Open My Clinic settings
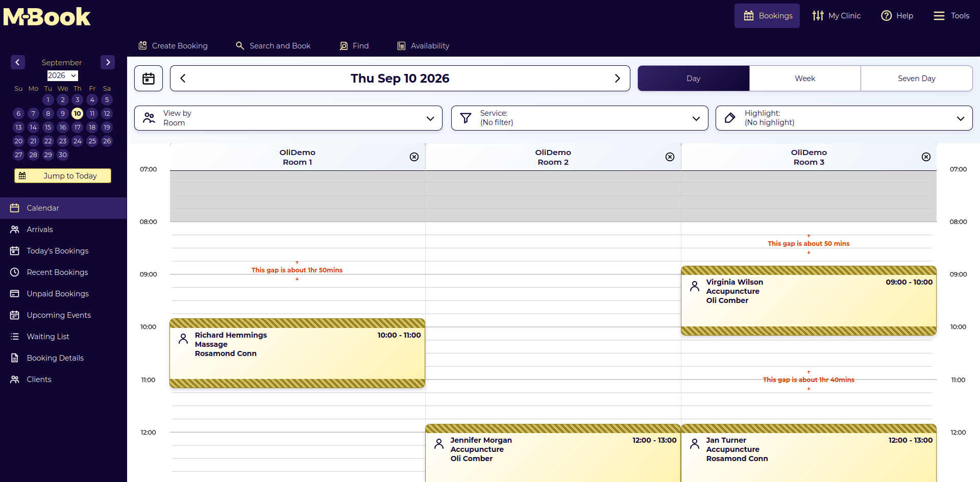Viewport: 980px width, 482px height. point(837,16)
